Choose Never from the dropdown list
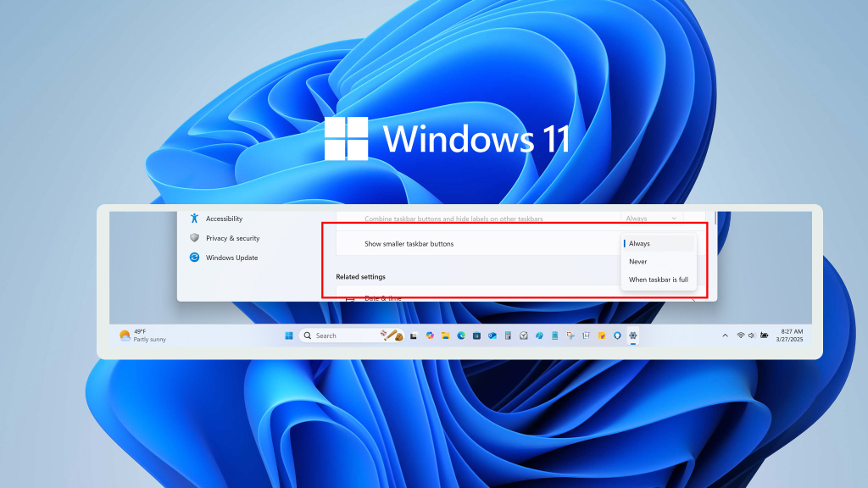 tap(658, 262)
